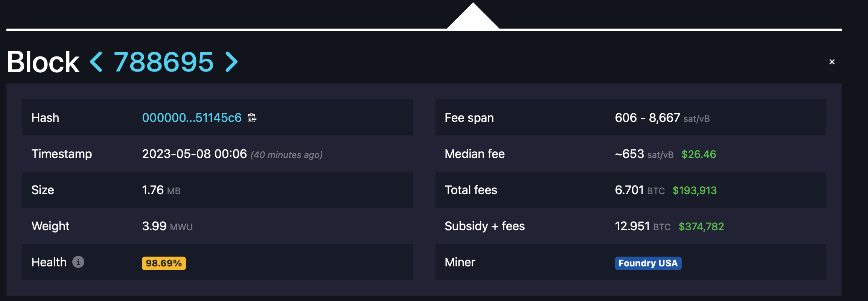Click the 98.69% health badge
Viewport: 868px width, 301px height.
point(164,263)
